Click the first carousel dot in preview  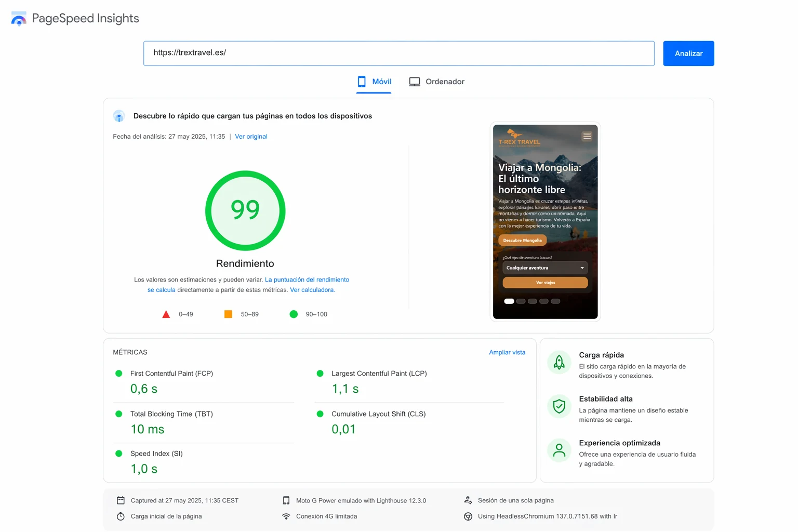pos(509,301)
